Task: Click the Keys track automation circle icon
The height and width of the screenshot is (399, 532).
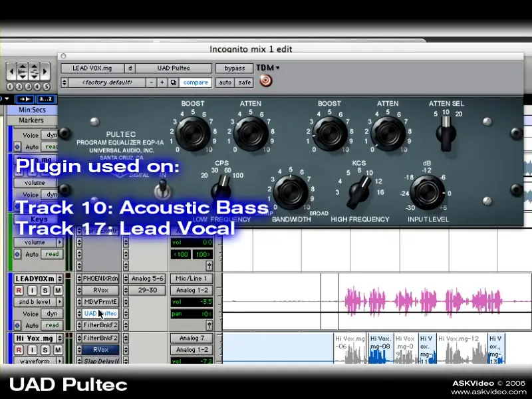Action: tap(17, 254)
